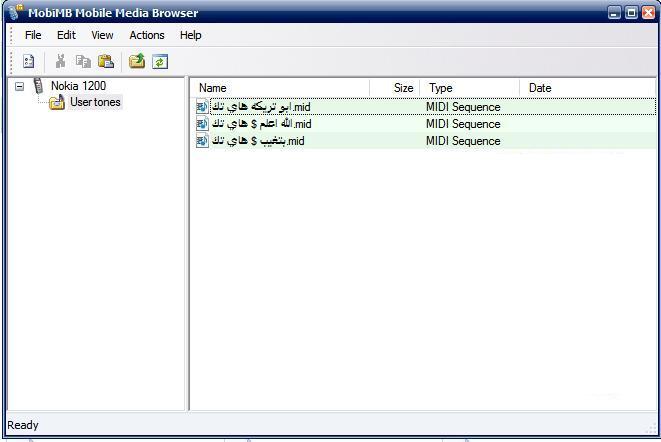Click the Refresh toolbar icon
The width and height of the screenshot is (661, 442).
click(160, 61)
